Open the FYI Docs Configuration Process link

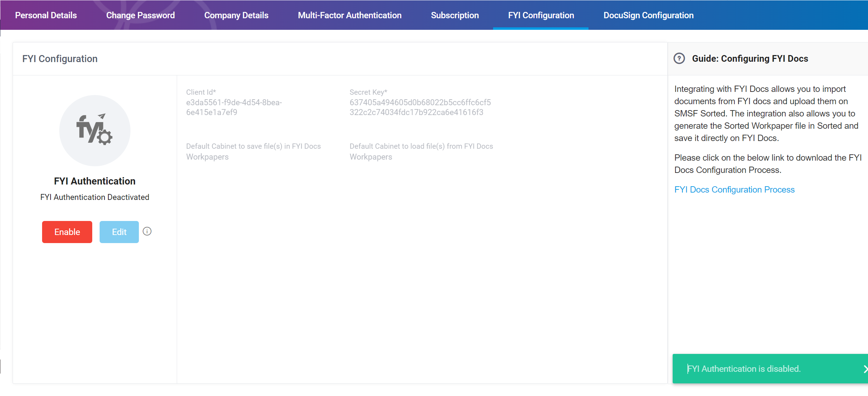point(734,190)
